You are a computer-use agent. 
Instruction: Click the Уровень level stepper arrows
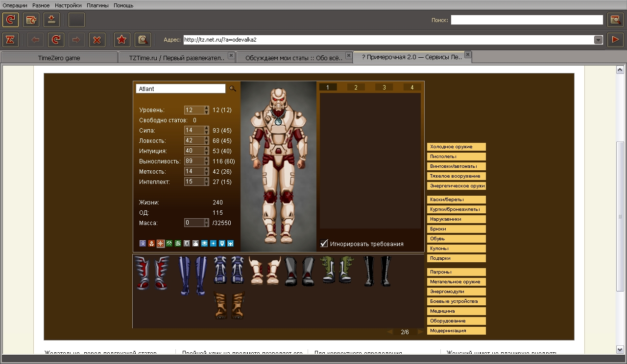coord(207,110)
